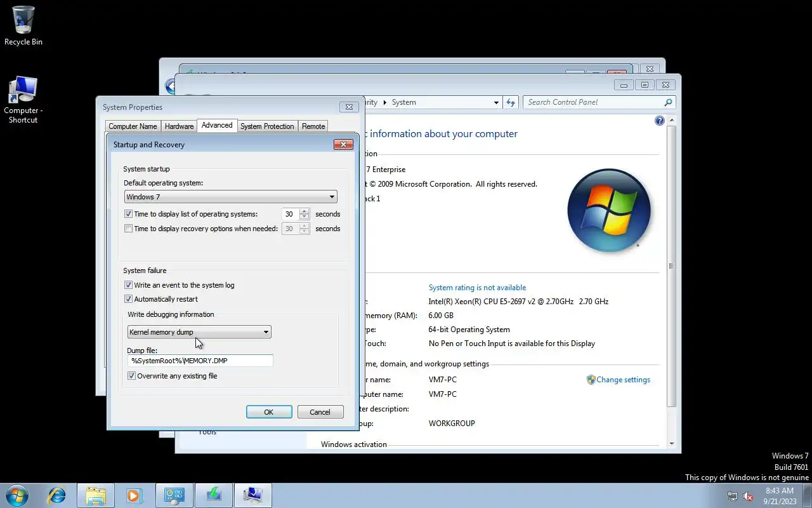Launch Internet Explorer from the taskbar
The height and width of the screenshot is (508, 812).
click(57, 495)
